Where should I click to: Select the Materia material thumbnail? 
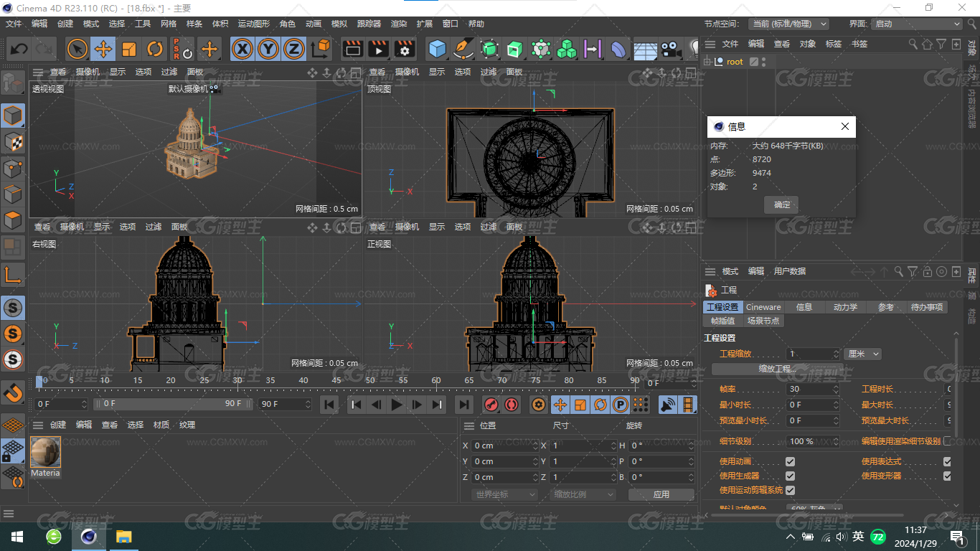point(45,452)
